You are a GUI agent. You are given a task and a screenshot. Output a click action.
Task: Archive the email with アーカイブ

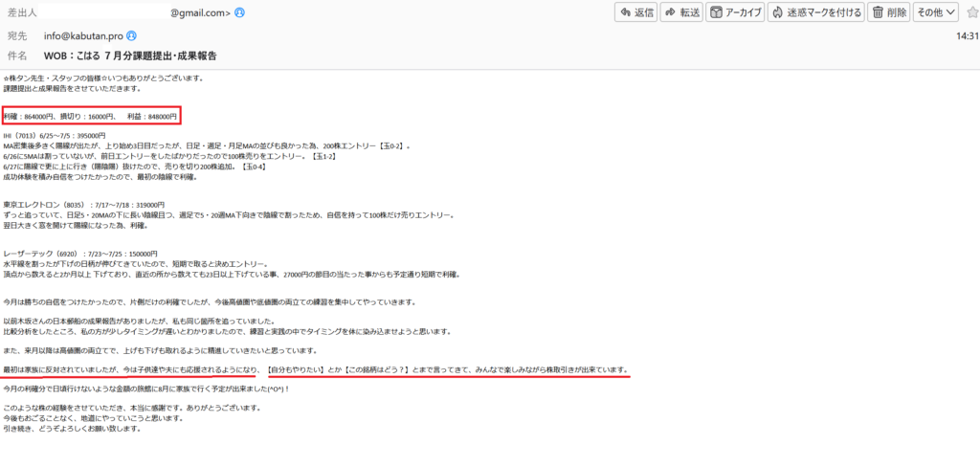[x=735, y=11]
